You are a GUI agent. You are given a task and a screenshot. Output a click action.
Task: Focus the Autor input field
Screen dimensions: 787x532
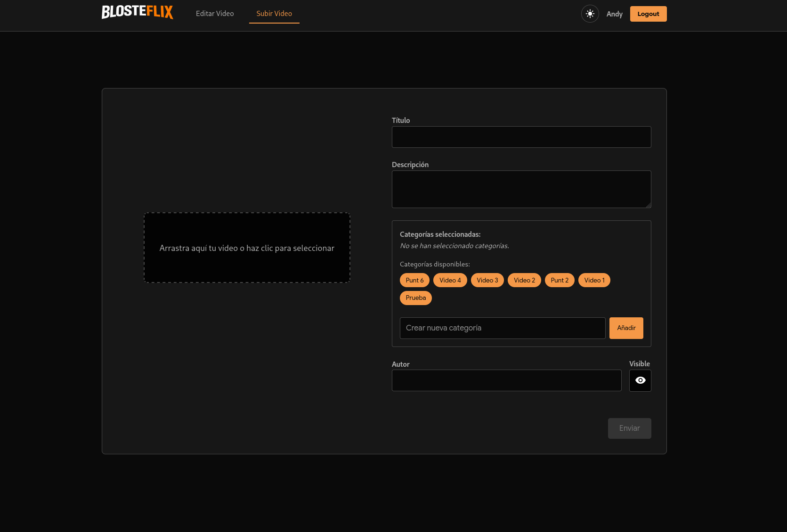pyautogui.click(x=506, y=380)
